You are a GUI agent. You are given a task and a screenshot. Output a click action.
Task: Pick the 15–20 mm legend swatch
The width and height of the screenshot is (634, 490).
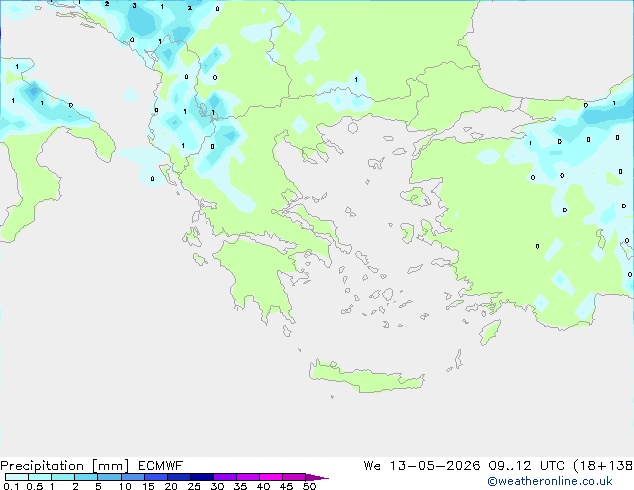(x=155, y=477)
